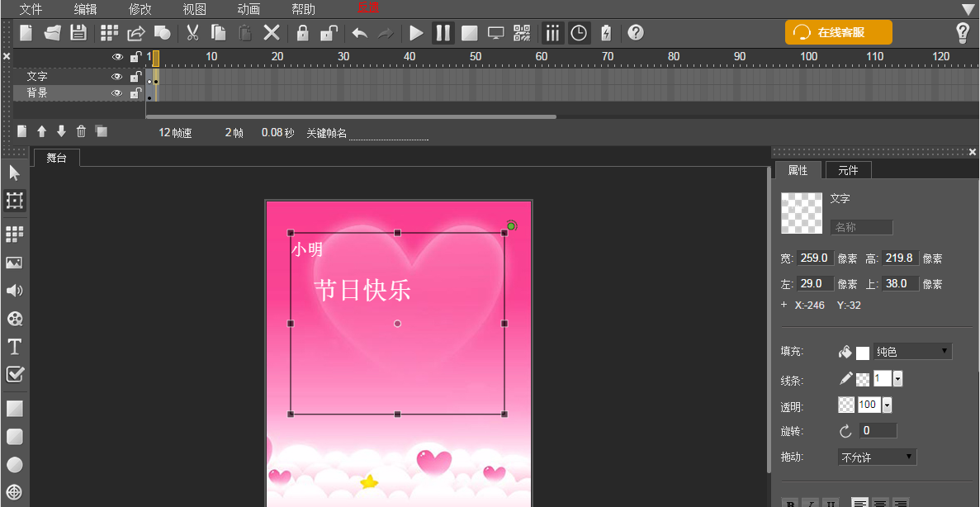Click the 宽 width input field
980x507 pixels.
pyautogui.click(x=816, y=258)
